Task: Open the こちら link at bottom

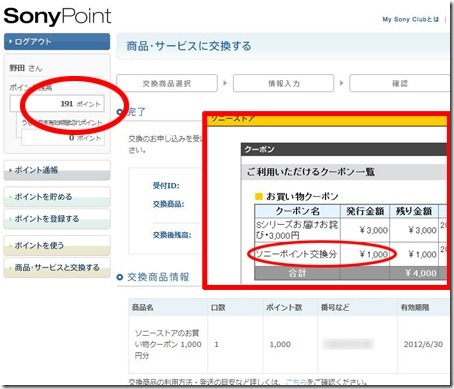Action: click(296, 382)
